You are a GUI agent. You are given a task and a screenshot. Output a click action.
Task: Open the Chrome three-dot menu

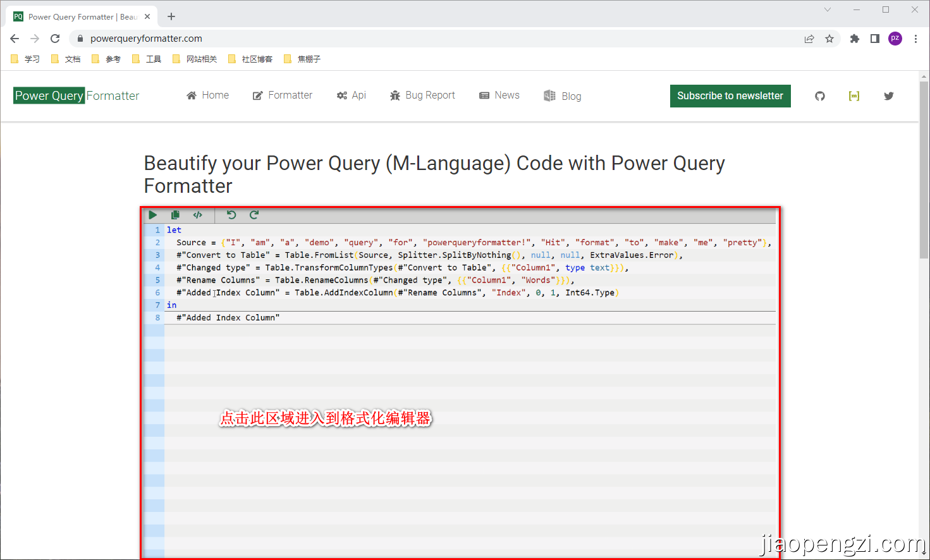(x=915, y=39)
